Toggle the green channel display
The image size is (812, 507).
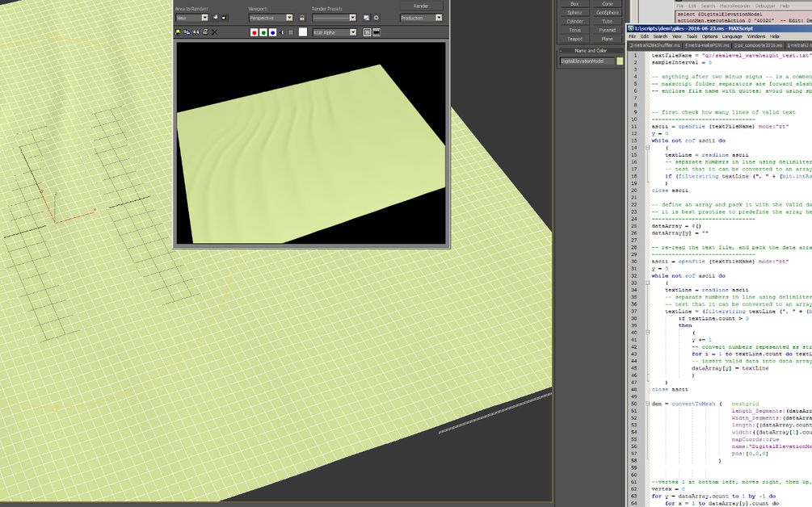click(263, 32)
